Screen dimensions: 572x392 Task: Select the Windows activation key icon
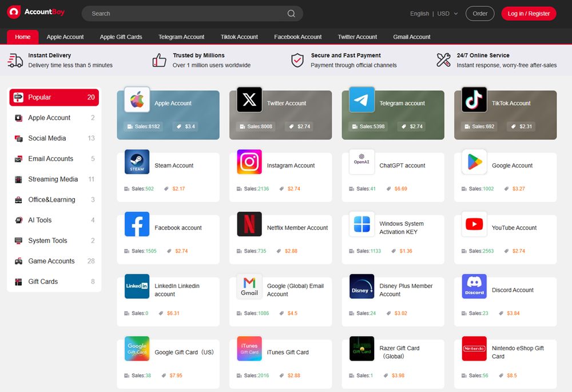tap(362, 224)
